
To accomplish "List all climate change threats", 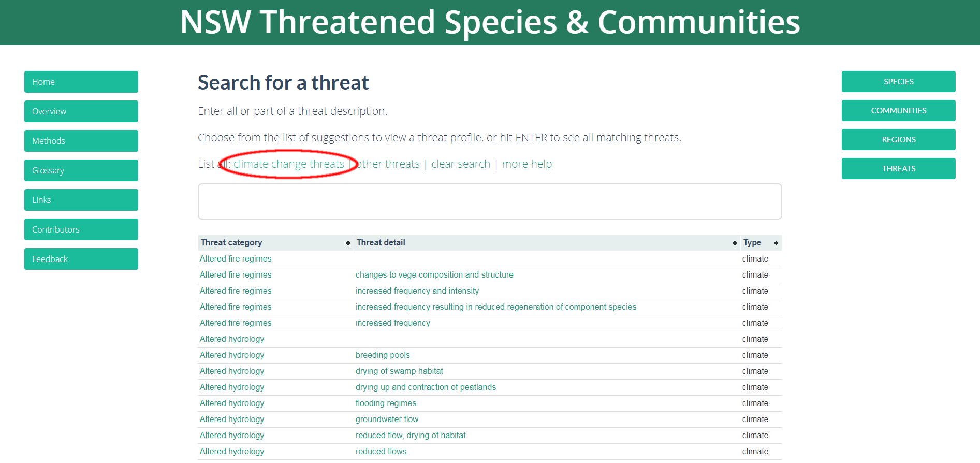I will (x=288, y=164).
